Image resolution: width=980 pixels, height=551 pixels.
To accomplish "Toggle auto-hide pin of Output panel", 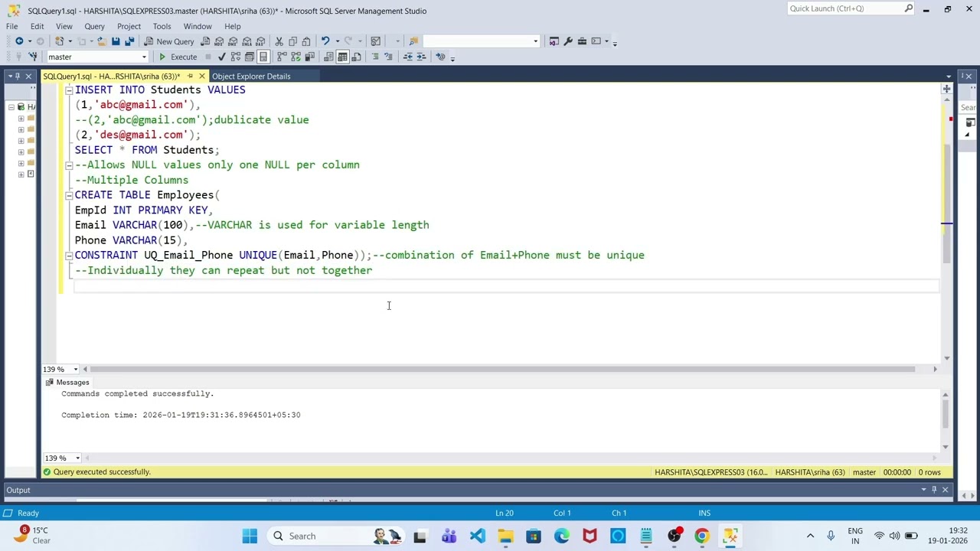I will pos(934,490).
